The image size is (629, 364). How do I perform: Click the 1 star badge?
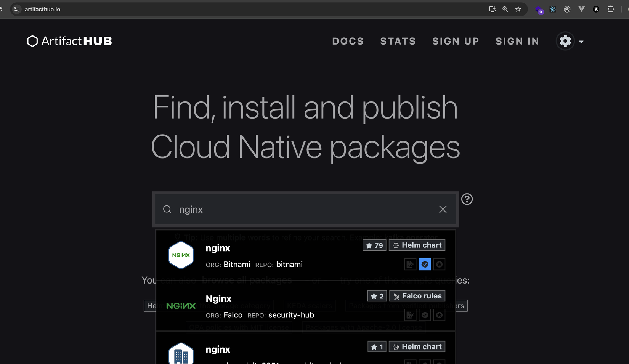(x=377, y=347)
